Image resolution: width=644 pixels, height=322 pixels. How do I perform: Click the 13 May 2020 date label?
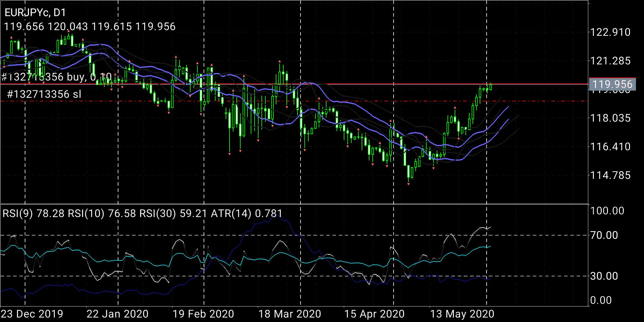point(462,314)
